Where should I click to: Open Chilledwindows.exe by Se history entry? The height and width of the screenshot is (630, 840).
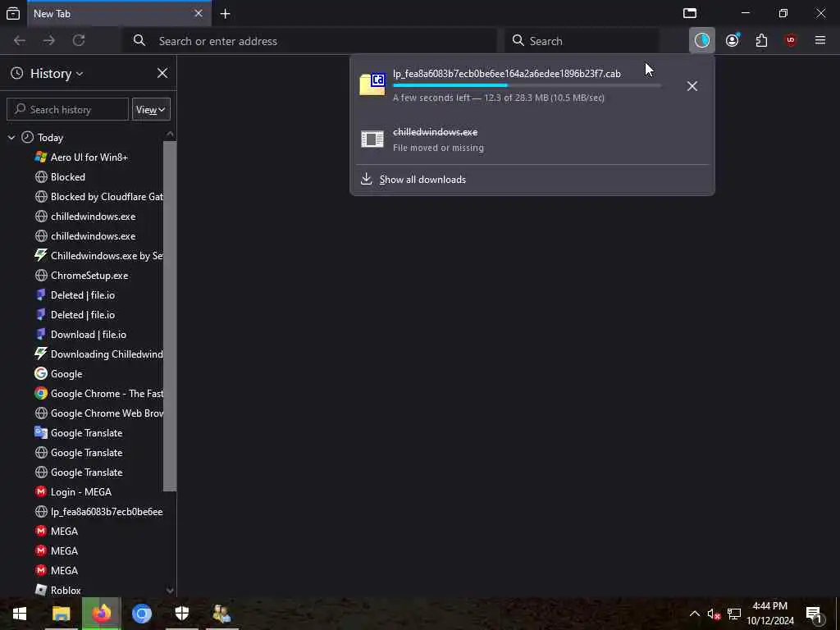107,256
